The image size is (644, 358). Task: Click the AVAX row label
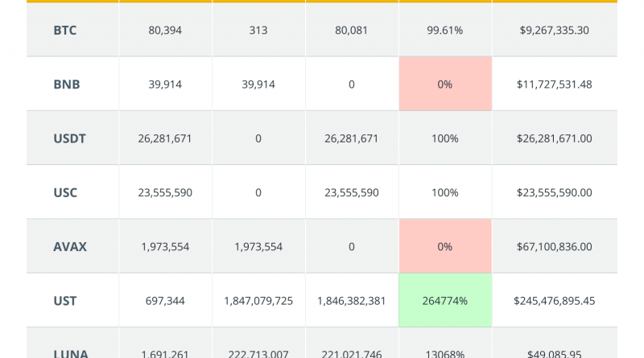[70, 246]
